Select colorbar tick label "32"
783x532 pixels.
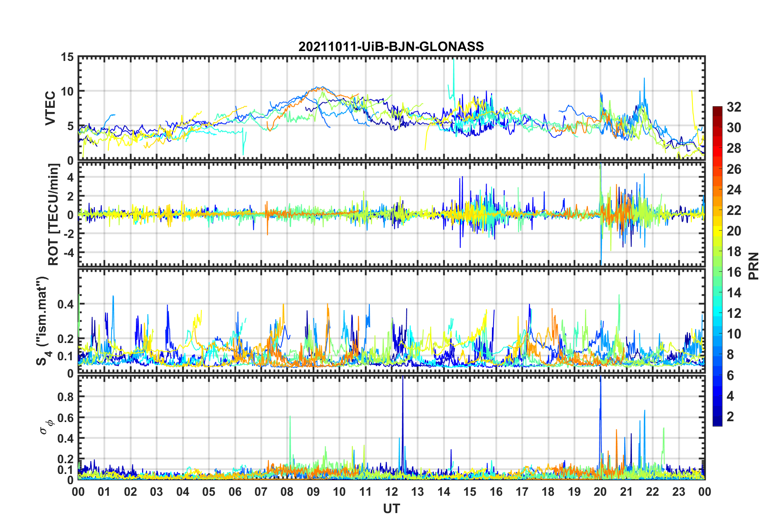[x=734, y=107]
